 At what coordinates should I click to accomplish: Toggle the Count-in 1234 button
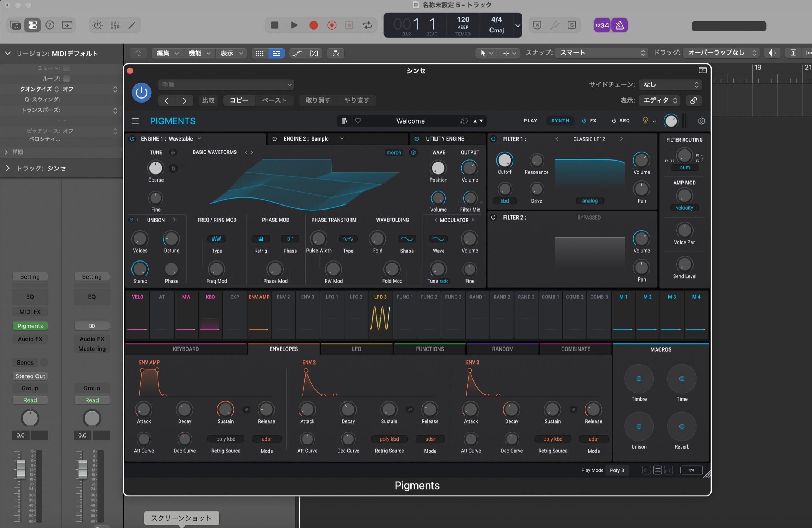pos(602,25)
